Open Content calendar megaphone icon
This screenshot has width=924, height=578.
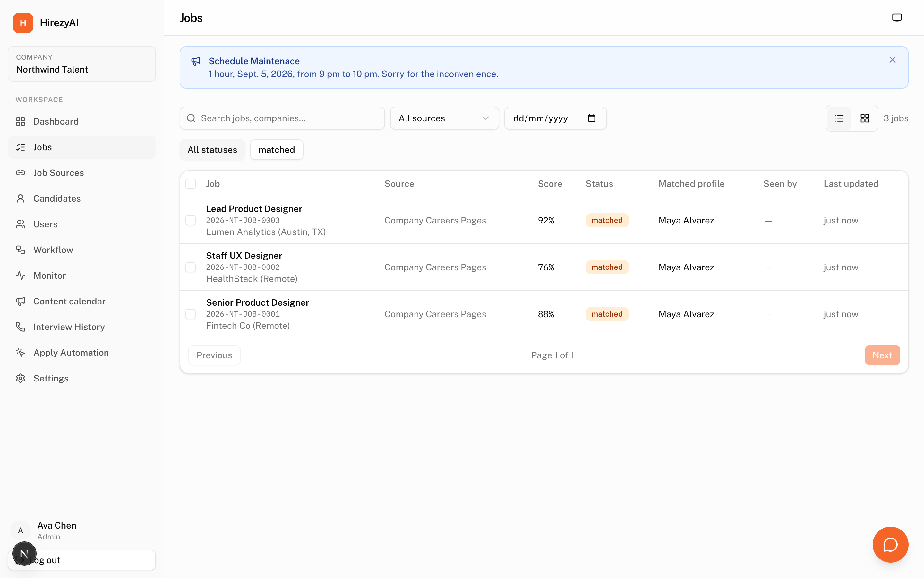coord(21,301)
